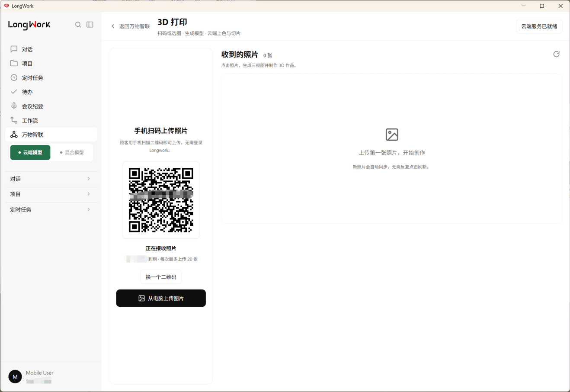
Task: Click the 万物智联 network icon
Action: [x=14, y=135]
